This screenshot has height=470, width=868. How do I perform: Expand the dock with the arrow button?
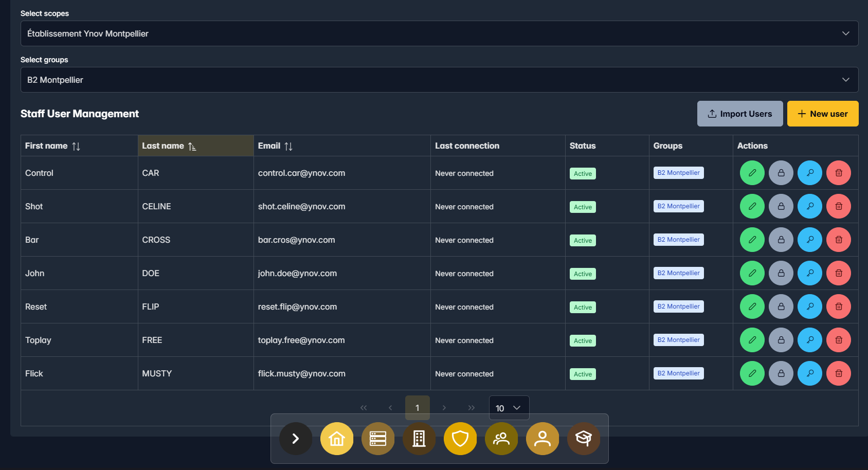pyautogui.click(x=296, y=439)
